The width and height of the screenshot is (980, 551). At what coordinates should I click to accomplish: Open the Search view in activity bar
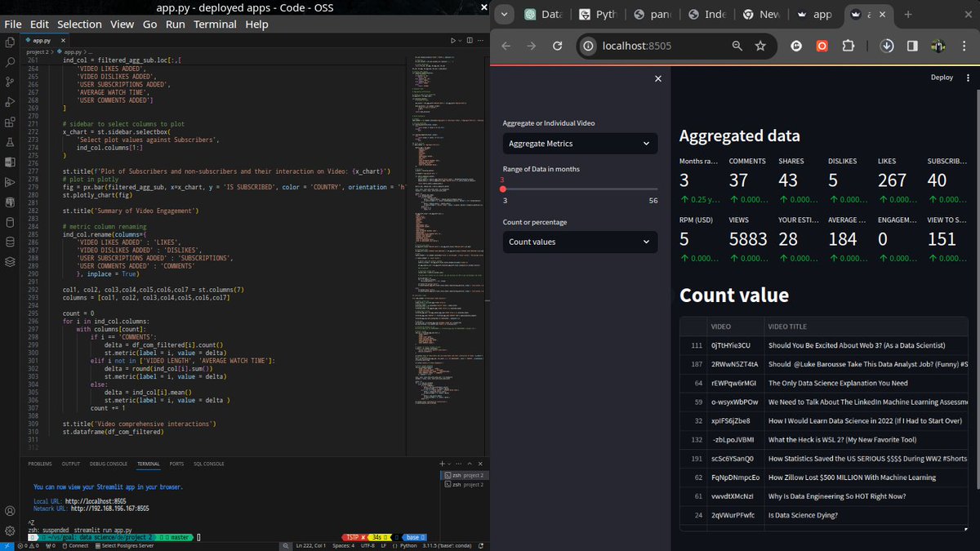(10, 61)
